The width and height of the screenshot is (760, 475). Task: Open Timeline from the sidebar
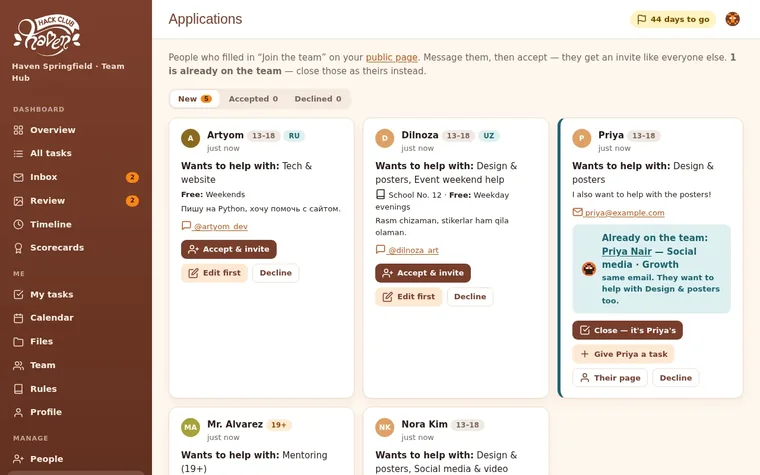(x=76, y=224)
